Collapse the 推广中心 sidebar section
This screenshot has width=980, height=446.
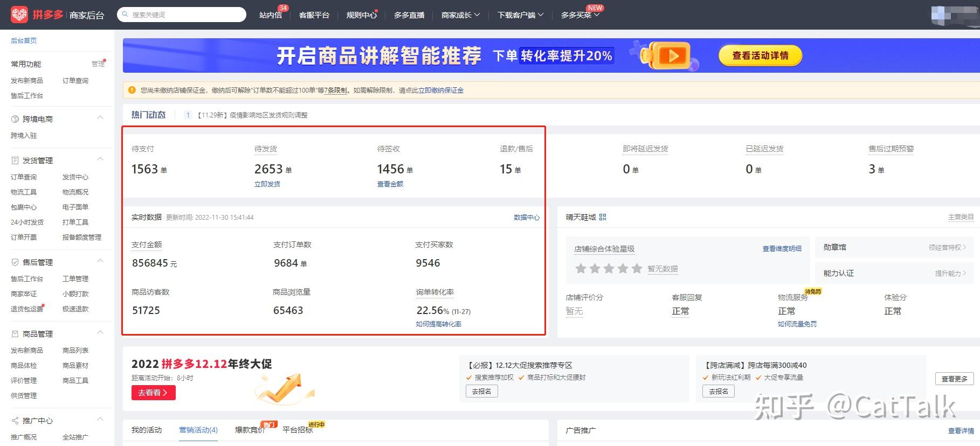coord(100,420)
